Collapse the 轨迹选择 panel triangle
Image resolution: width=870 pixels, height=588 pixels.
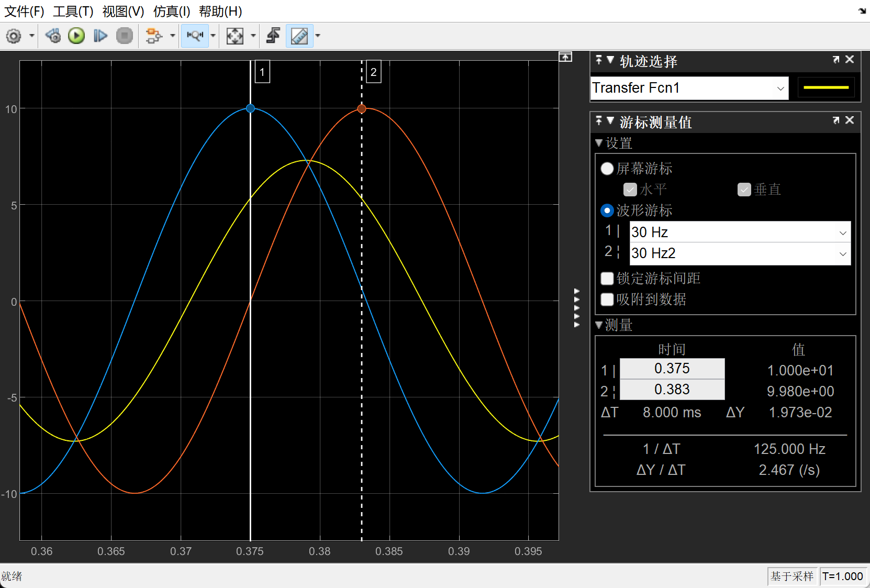610,60
